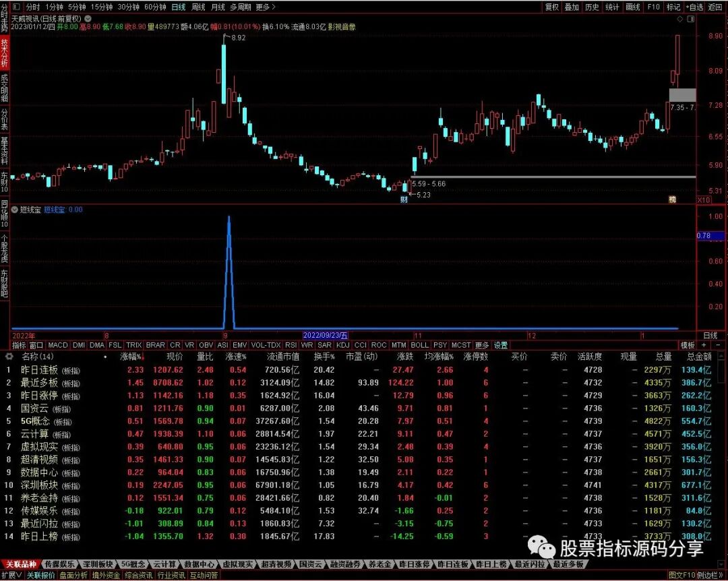This screenshot has width=728, height=581.
Task: Open 设置 in indicator bar
Action: point(500,345)
